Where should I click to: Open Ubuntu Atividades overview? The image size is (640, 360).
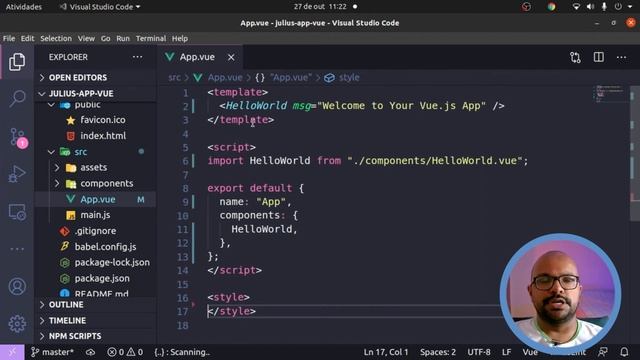24,7
